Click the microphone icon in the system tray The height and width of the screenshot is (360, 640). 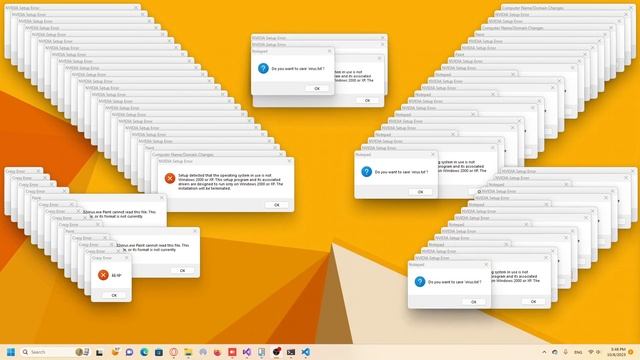565,352
